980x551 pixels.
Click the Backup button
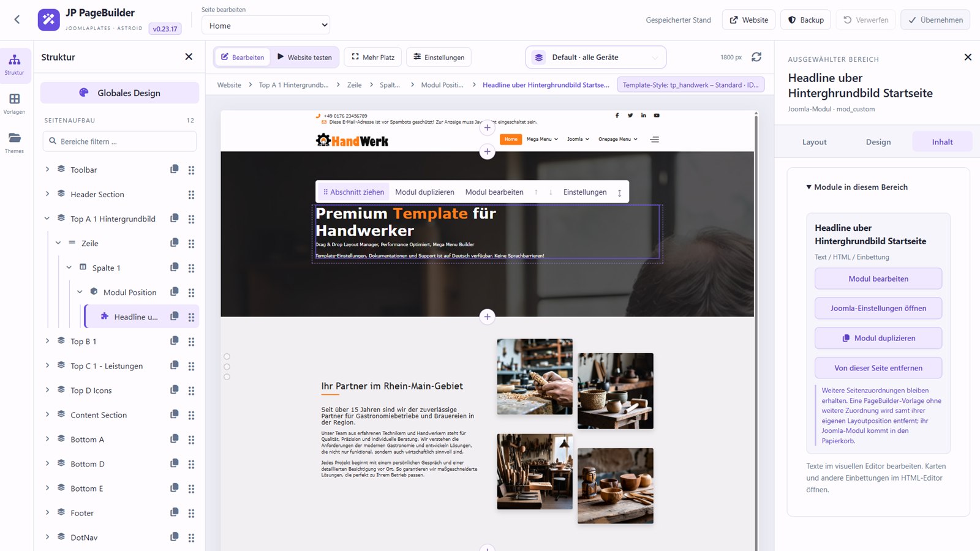805,20
